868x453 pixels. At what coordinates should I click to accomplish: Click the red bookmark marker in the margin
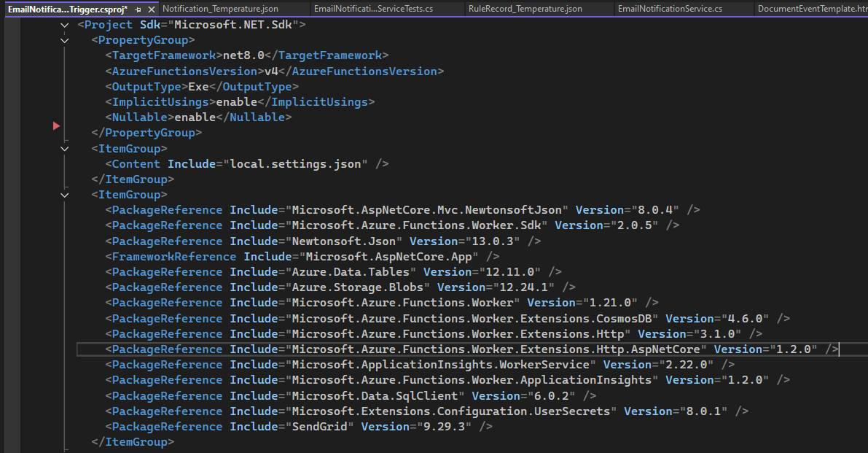click(56, 126)
